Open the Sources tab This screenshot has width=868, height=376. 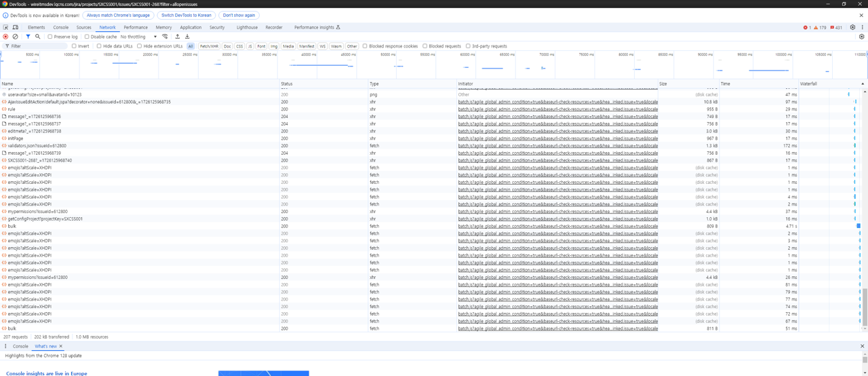(83, 27)
